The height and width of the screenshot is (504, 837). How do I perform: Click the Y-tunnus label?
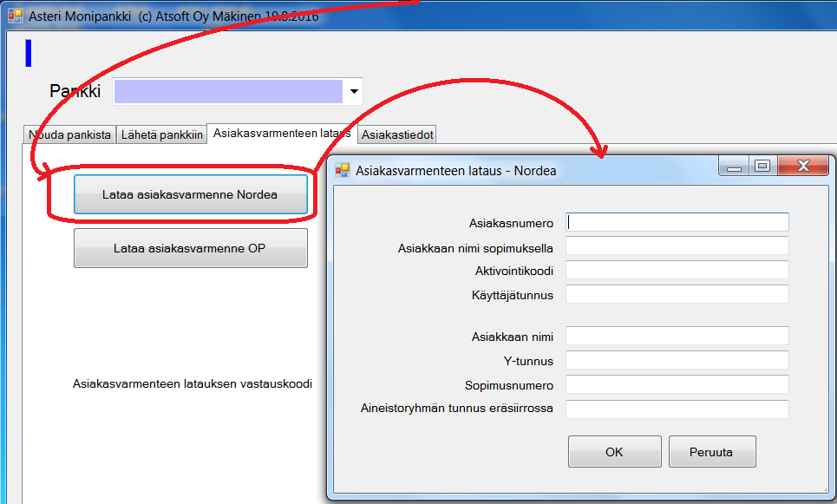pyautogui.click(x=528, y=362)
